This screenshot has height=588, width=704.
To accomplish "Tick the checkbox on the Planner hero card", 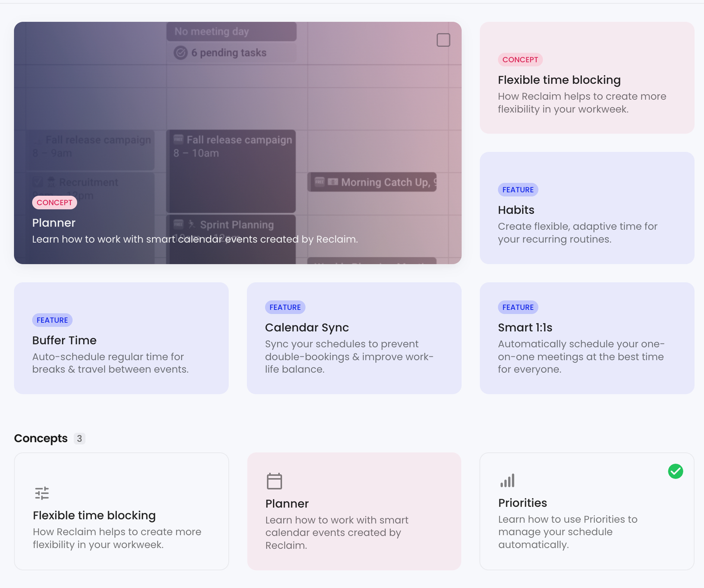I will 443,40.
